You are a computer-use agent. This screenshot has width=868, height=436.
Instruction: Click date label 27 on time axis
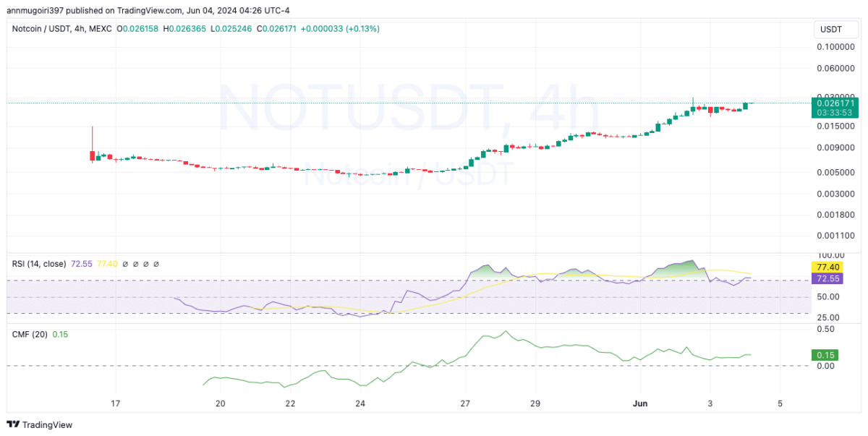coord(465,403)
